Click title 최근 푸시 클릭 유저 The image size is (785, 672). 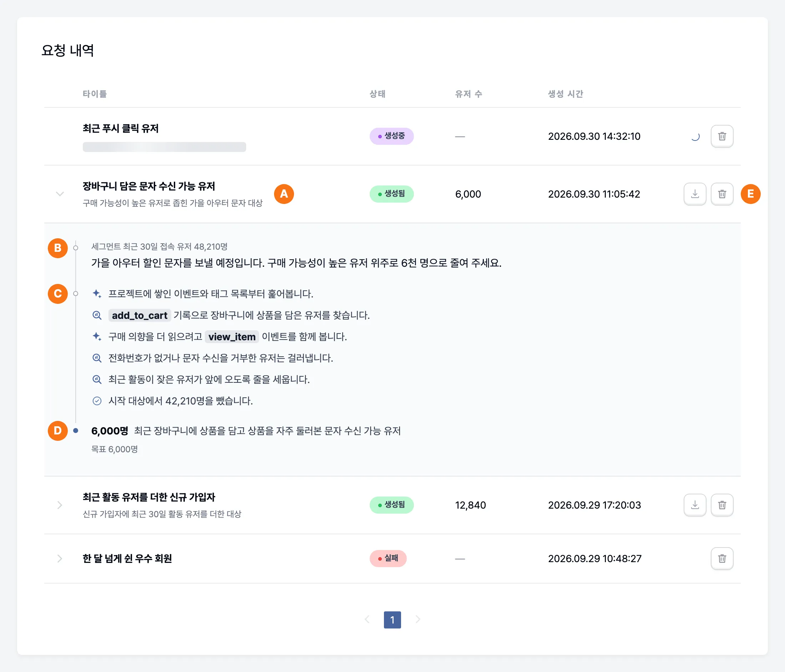[121, 128]
